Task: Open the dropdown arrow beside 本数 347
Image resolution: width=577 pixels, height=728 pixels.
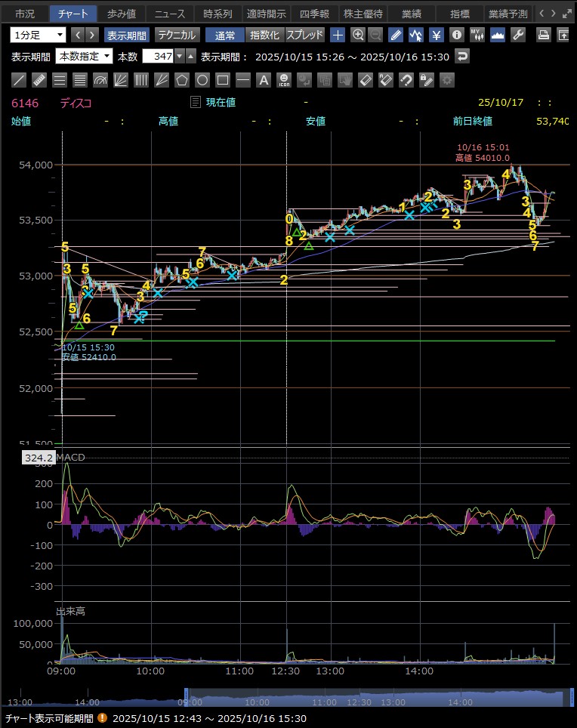Action: click(x=179, y=57)
